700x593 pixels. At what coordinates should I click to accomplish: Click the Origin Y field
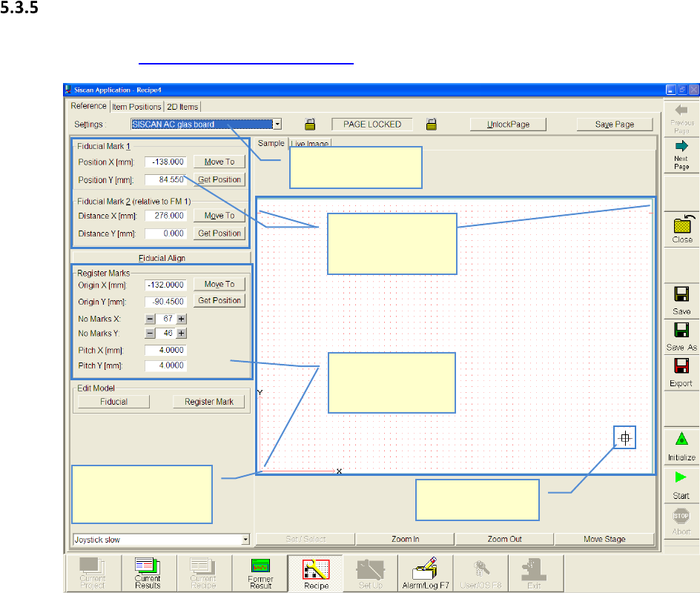165,302
